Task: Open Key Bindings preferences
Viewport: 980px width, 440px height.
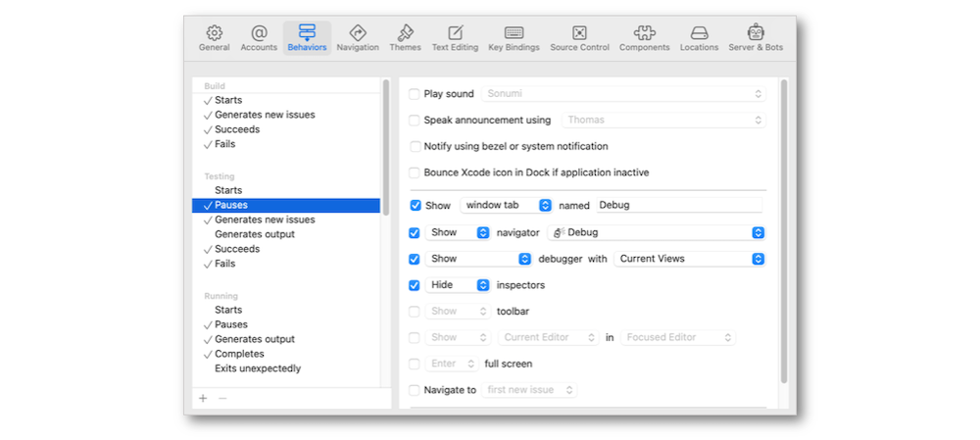Action: [x=514, y=38]
